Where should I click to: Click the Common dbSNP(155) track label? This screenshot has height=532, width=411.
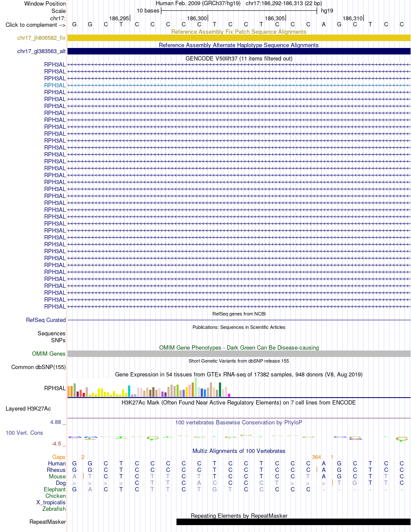tap(39, 367)
